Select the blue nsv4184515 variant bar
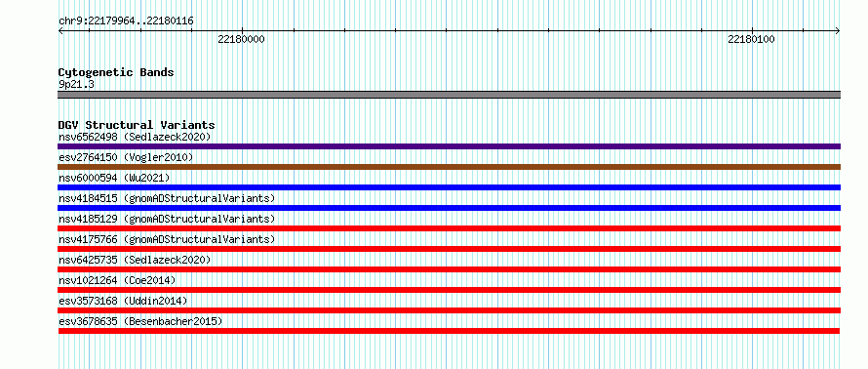This screenshot has width=868, height=369. coord(449,208)
